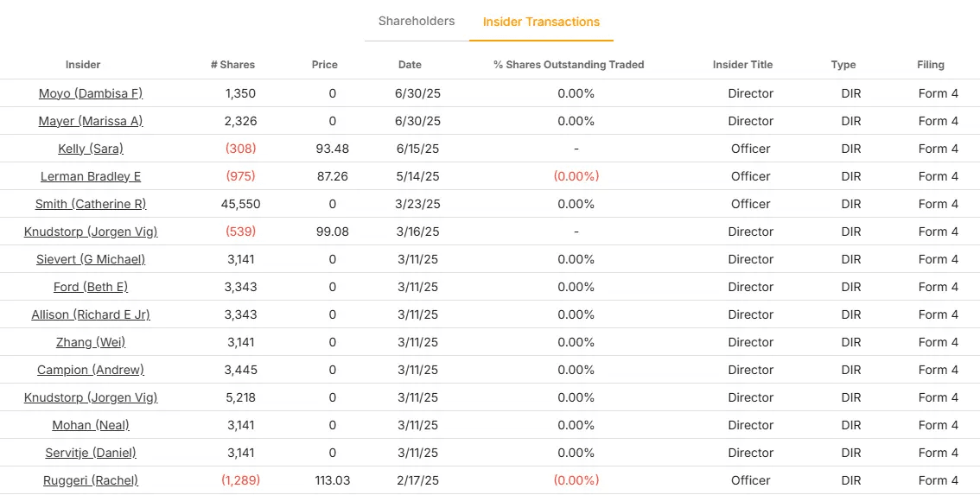Click Sievert (G Michael) insider link
Image resolution: width=980 pixels, height=495 pixels.
[91, 259]
